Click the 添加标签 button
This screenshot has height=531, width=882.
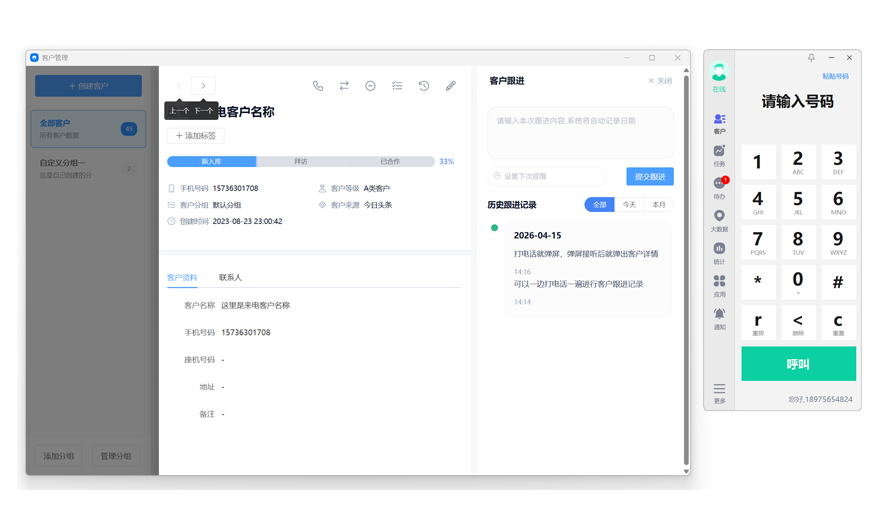coord(196,136)
